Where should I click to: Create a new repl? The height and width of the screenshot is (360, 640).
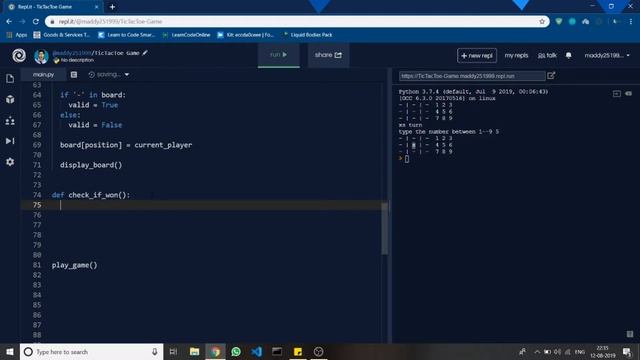click(477, 56)
